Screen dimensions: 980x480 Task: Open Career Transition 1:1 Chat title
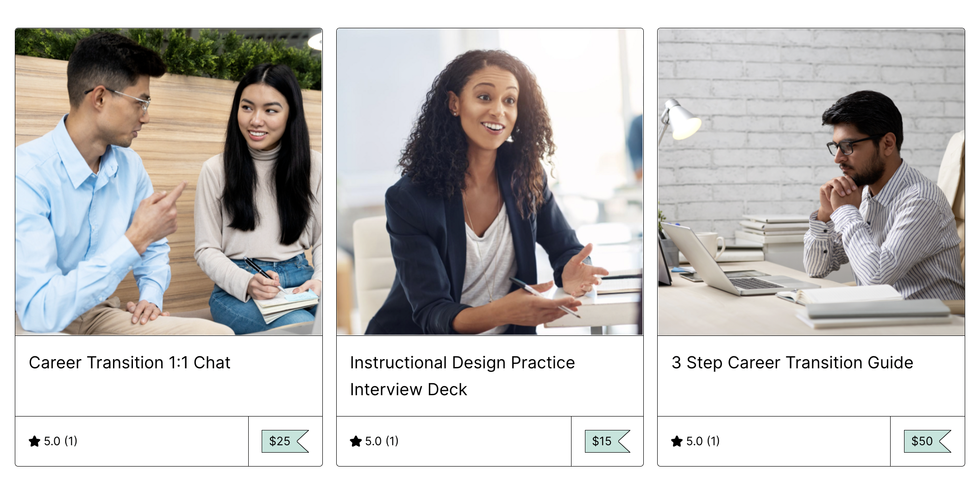click(130, 363)
